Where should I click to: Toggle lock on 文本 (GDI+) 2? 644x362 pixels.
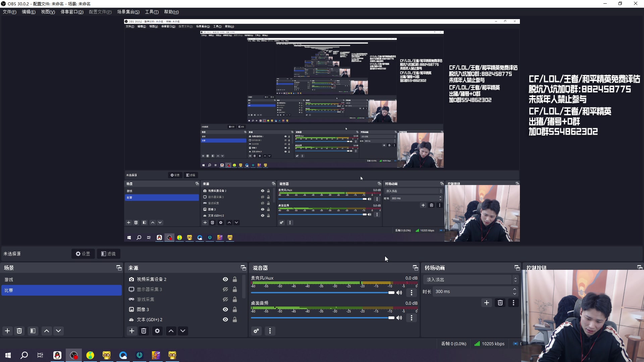pos(235,319)
